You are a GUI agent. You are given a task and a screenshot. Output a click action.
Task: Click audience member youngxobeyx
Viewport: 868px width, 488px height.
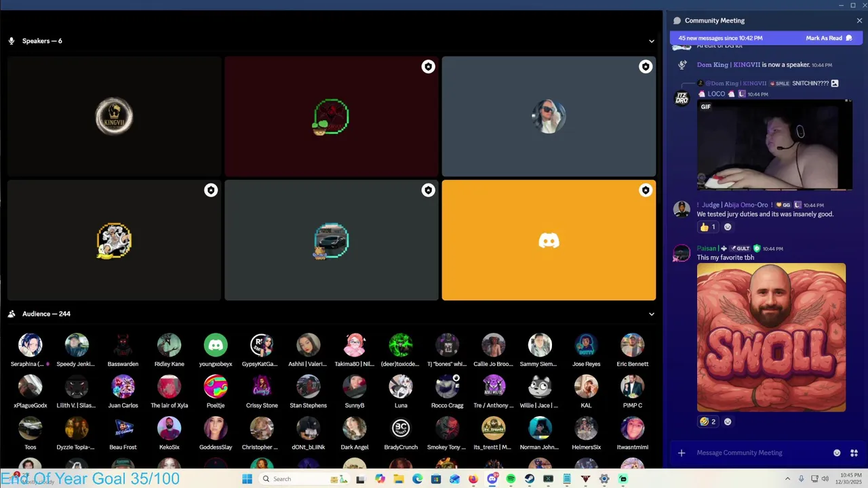[216, 350]
